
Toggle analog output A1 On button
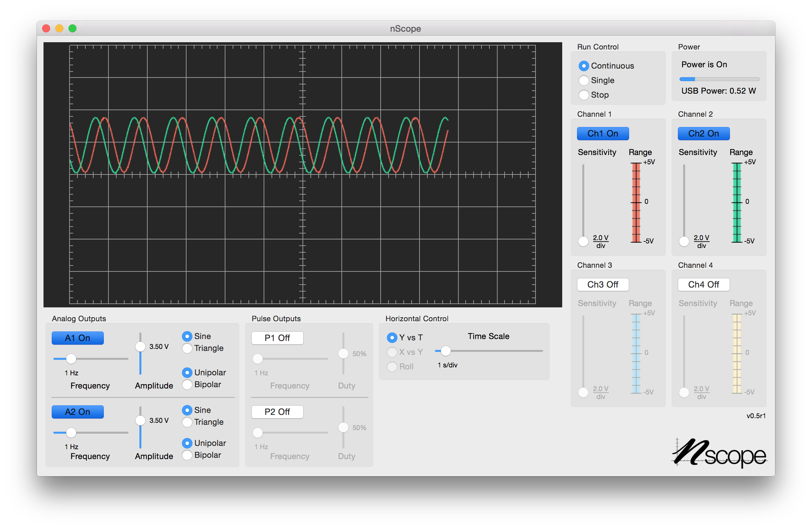pyautogui.click(x=78, y=338)
